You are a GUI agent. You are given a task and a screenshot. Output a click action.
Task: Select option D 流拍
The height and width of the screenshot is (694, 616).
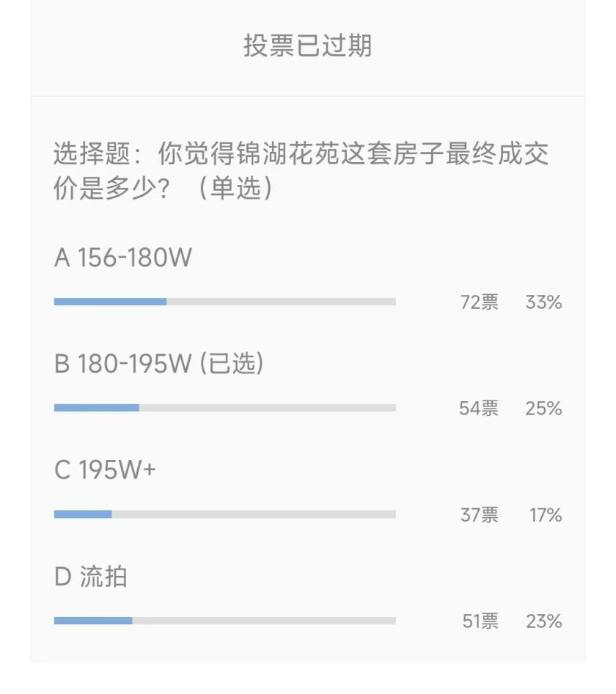coord(91,577)
